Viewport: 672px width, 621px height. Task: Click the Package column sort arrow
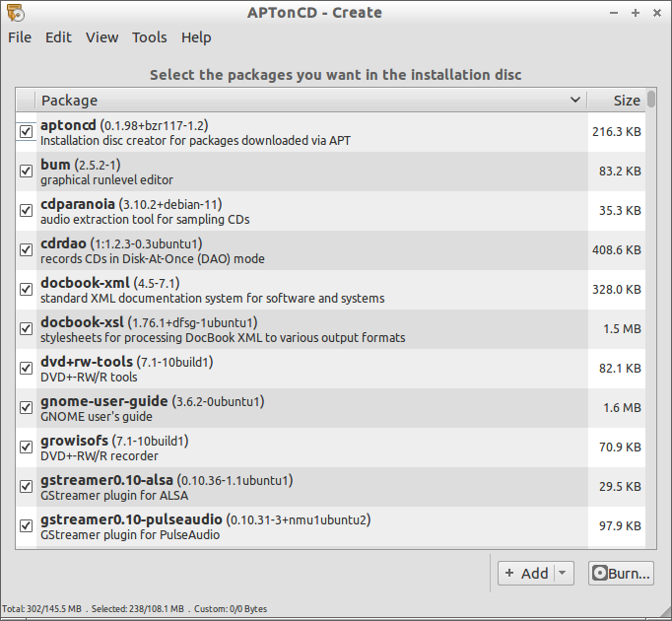click(575, 100)
